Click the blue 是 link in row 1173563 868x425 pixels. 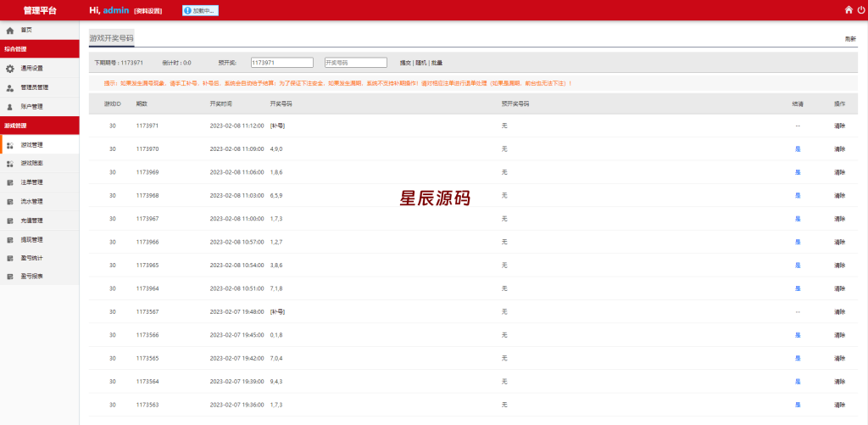[x=798, y=405]
